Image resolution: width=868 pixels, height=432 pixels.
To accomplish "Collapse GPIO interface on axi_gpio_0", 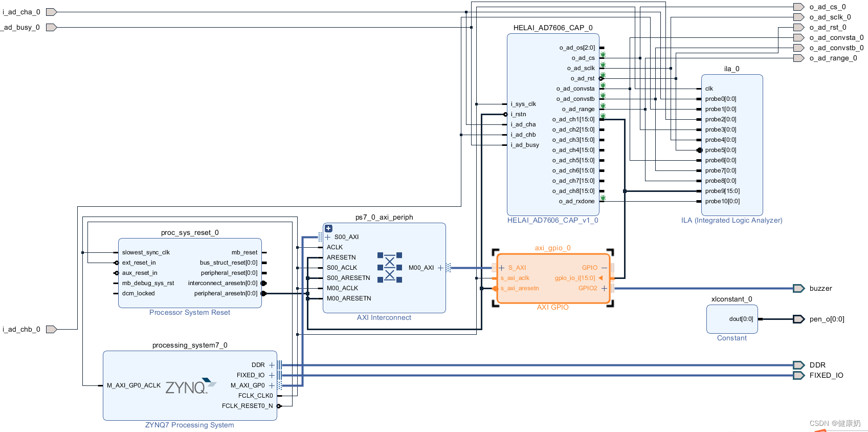I will pyautogui.click(x=604, y=268).
